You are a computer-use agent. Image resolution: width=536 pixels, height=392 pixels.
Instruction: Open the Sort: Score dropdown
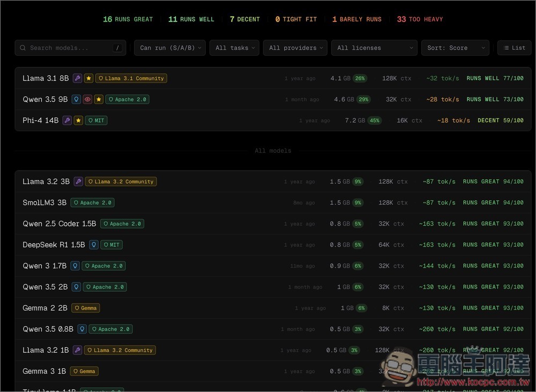point(455,48)
